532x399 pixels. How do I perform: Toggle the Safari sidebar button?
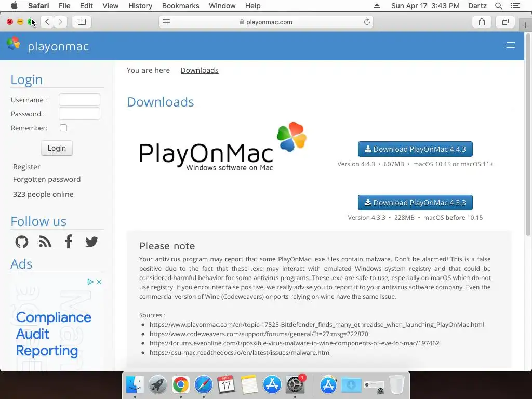[x=82, y=22]
